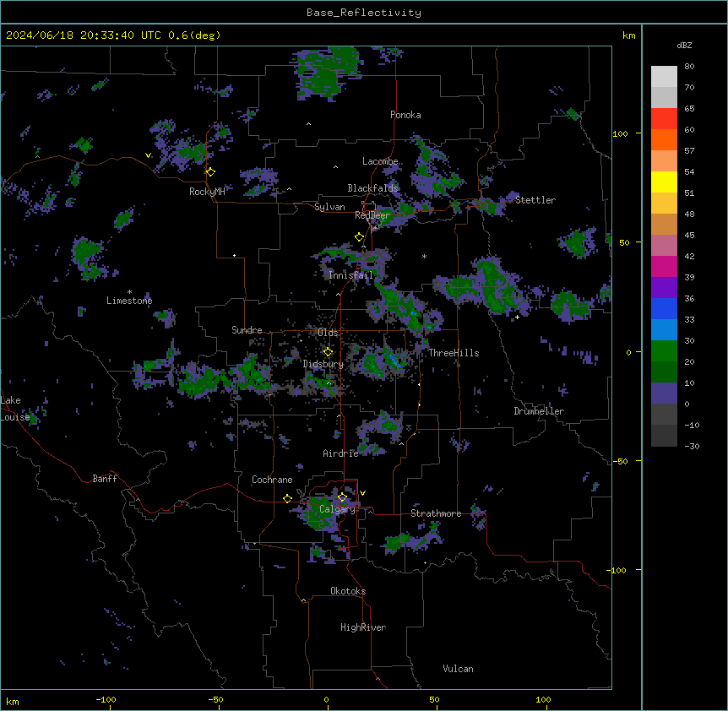Click the Vulcan label

click(x=458, y=669)
